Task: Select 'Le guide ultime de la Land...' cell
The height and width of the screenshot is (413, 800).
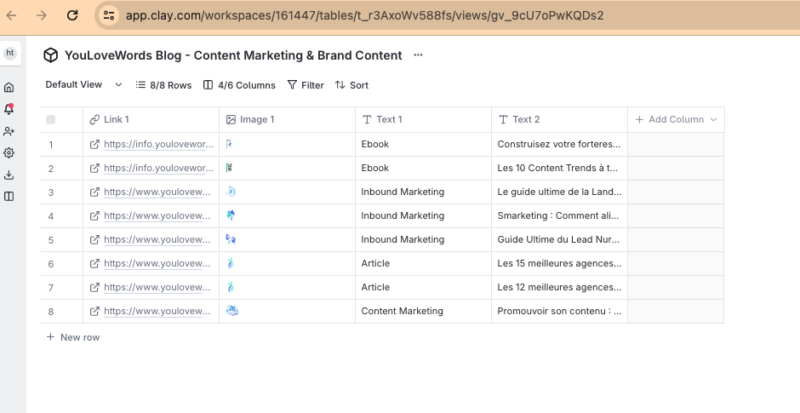Action: pos(560,192)
